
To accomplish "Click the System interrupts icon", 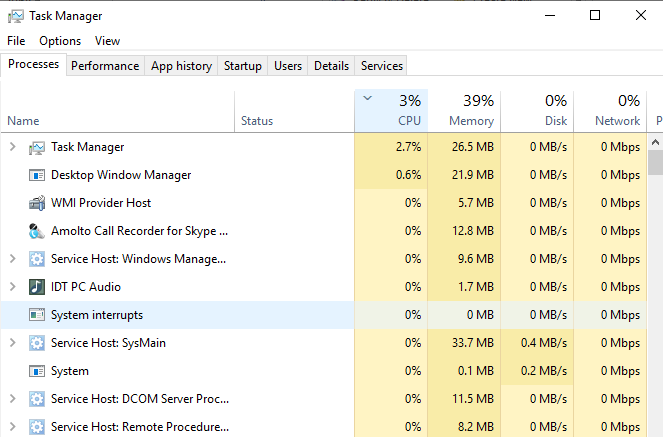I will click(37, 315).
